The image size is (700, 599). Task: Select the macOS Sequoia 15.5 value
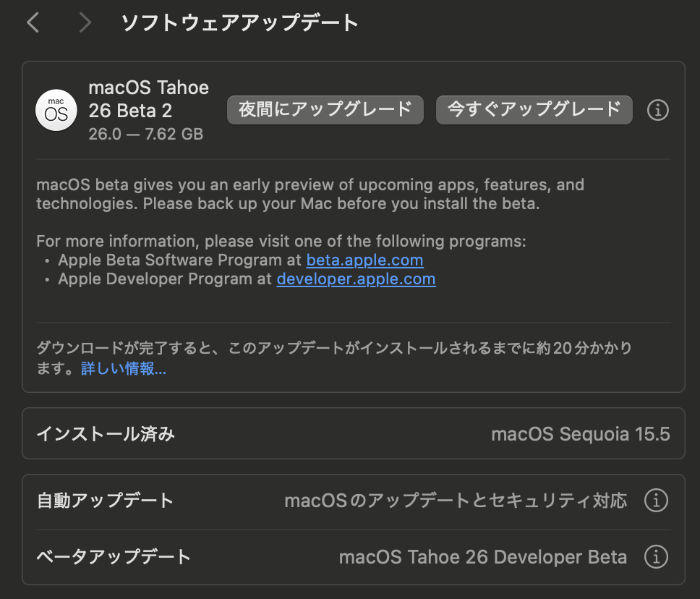[581, 434]
